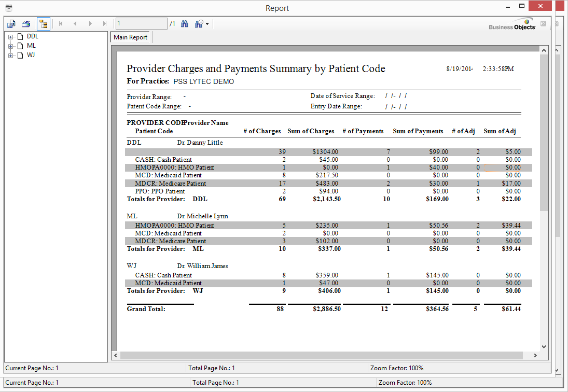Click provider name 'Dr. William James'

point(202,266)
